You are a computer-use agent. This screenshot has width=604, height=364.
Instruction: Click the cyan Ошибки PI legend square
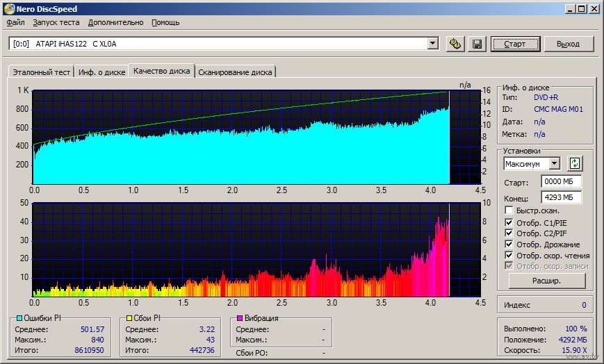(19, 318)
